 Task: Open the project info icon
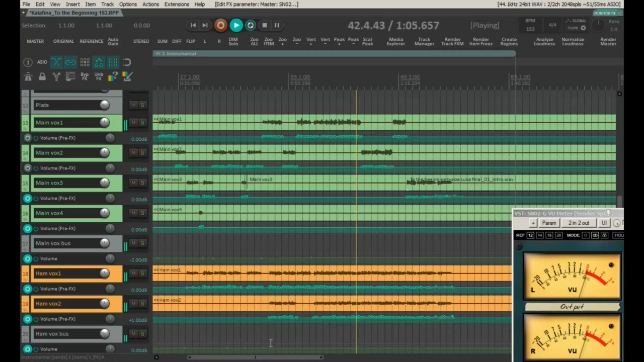(28, 62)
